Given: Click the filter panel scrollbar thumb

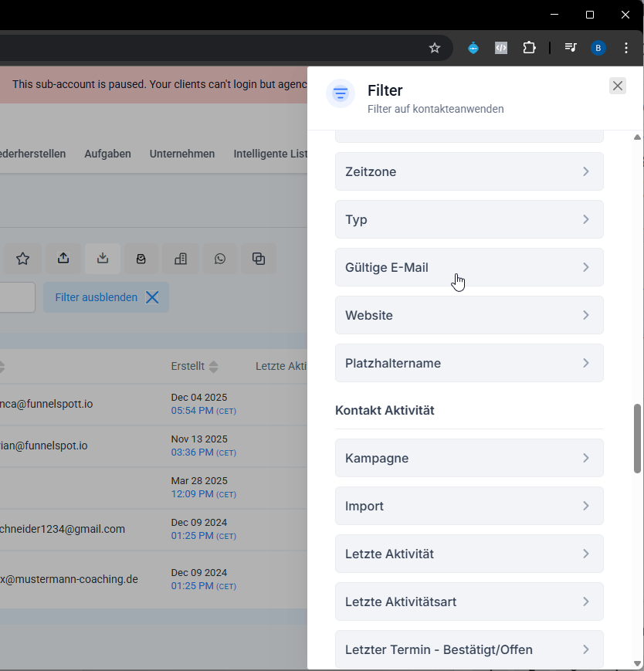Looking at the screenshot, I should (637, 439).
